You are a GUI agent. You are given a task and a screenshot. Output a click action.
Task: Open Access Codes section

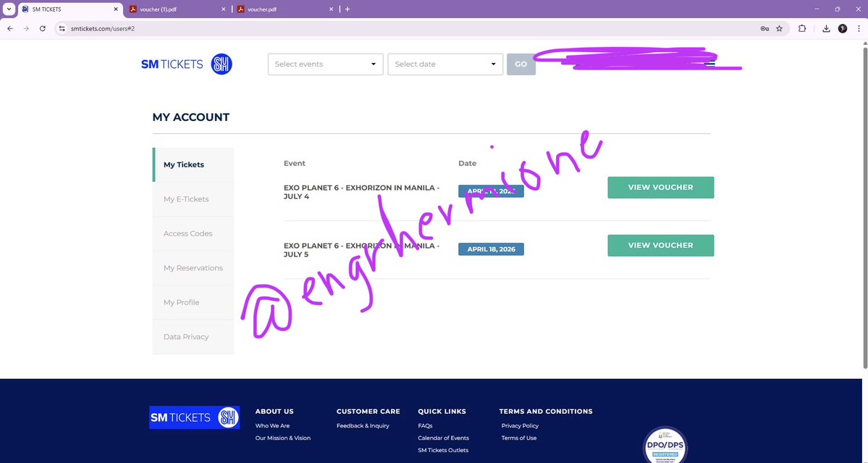(193, 234)
